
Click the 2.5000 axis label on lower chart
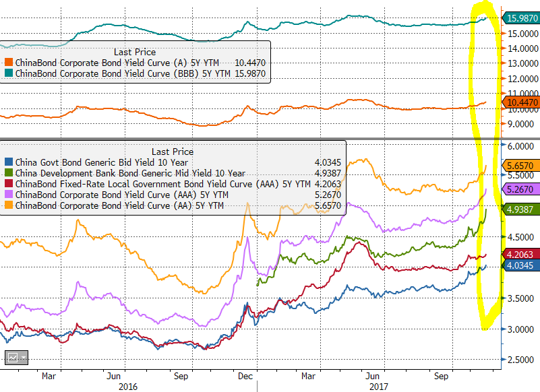coord(520,360)
